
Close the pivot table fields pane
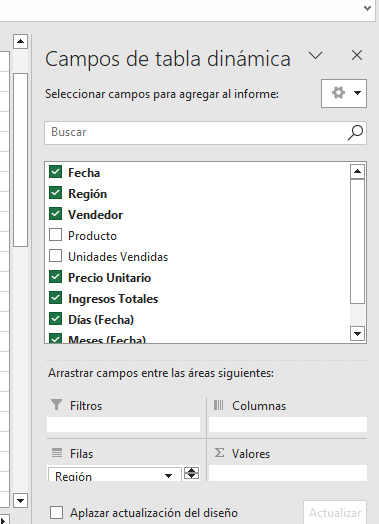pos(357,55)
